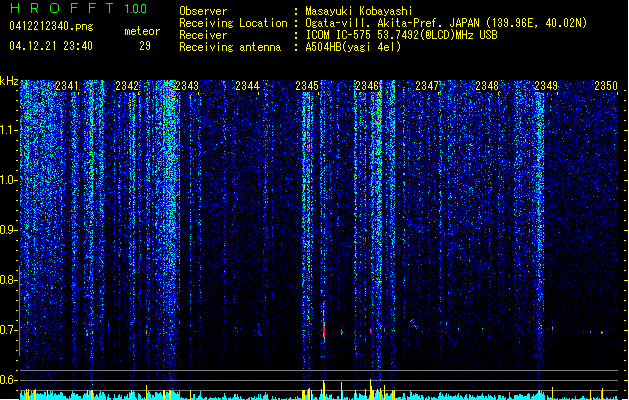This screenshot has width=629, height=400.
Task: Click the 0.8 frequency axis label
Action: [x=9, y=280]
